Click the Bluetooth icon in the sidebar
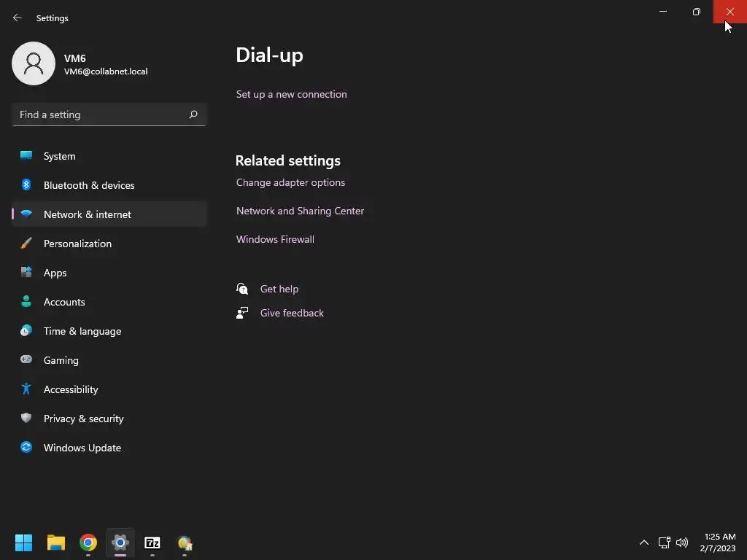 pyautogui.click(x=26, y=184)
